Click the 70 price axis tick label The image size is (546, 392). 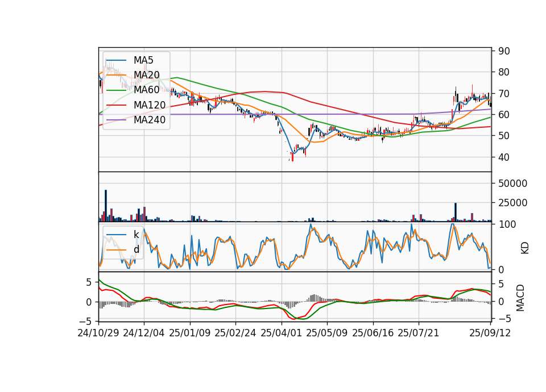click(x=504, y=94)
